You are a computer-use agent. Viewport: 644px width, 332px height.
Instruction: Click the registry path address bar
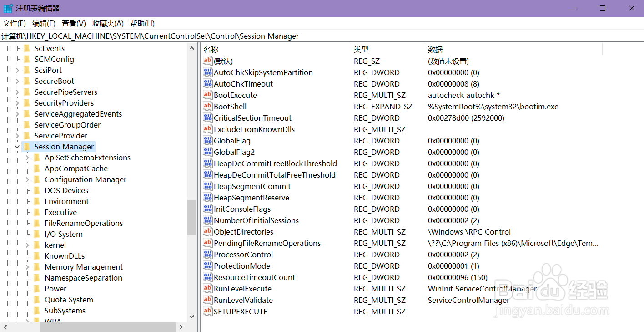[322, 36]
